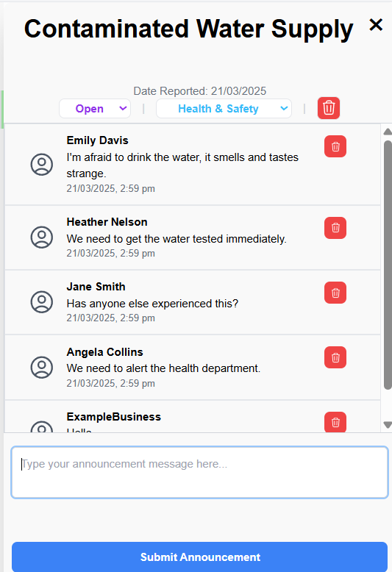Screen dimensions: 392x572
Task: Delete Heather Nelson's comment
Action: 335,228
